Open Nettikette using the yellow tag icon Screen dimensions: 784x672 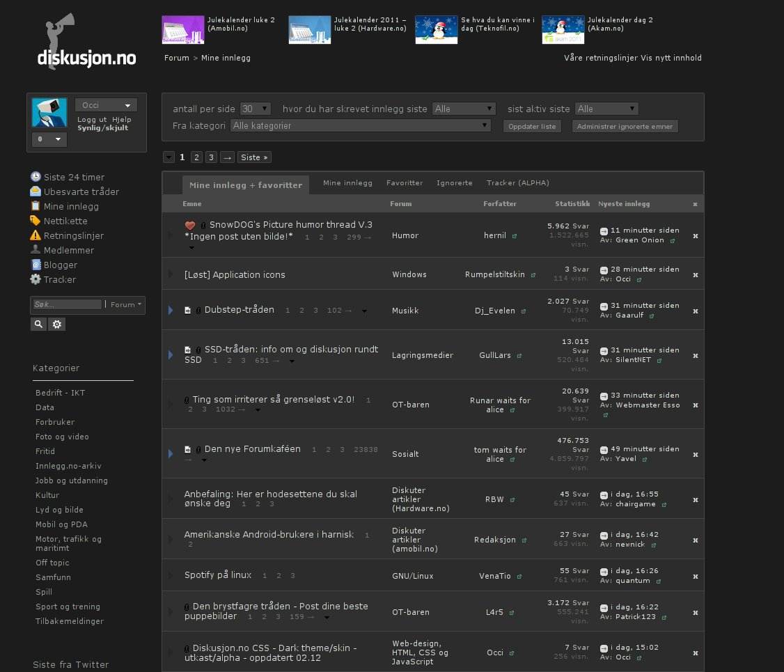tap(36, 221)
